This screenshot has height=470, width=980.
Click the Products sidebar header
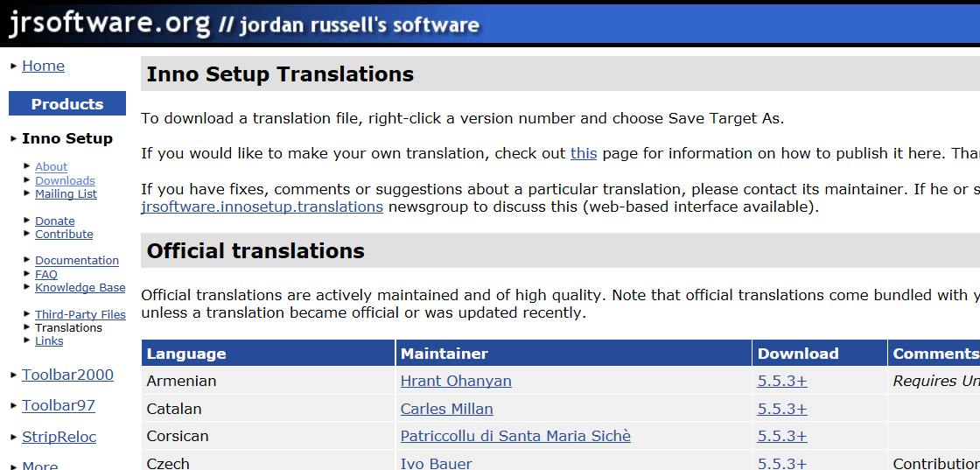click(x=67, y=104)
